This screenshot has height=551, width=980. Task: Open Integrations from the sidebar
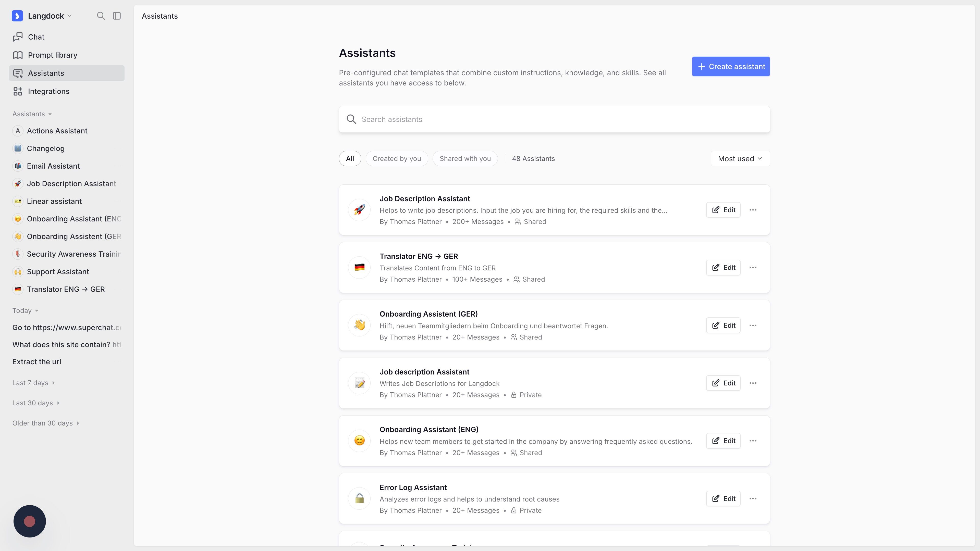pos(48,91)
